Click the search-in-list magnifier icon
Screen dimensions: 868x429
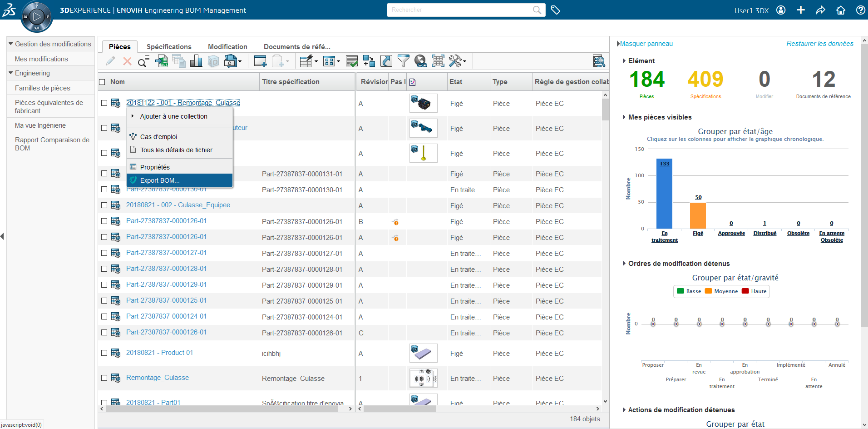(143, 61)
